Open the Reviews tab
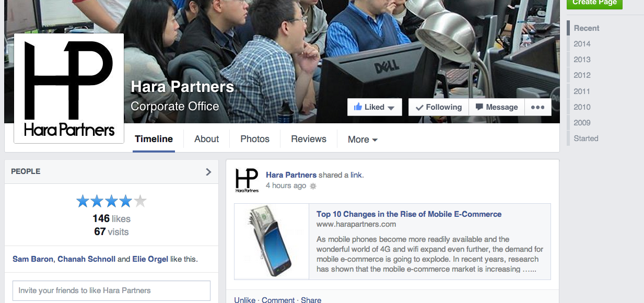This screenshot has width=644, height=303. (x=309, y=139)
